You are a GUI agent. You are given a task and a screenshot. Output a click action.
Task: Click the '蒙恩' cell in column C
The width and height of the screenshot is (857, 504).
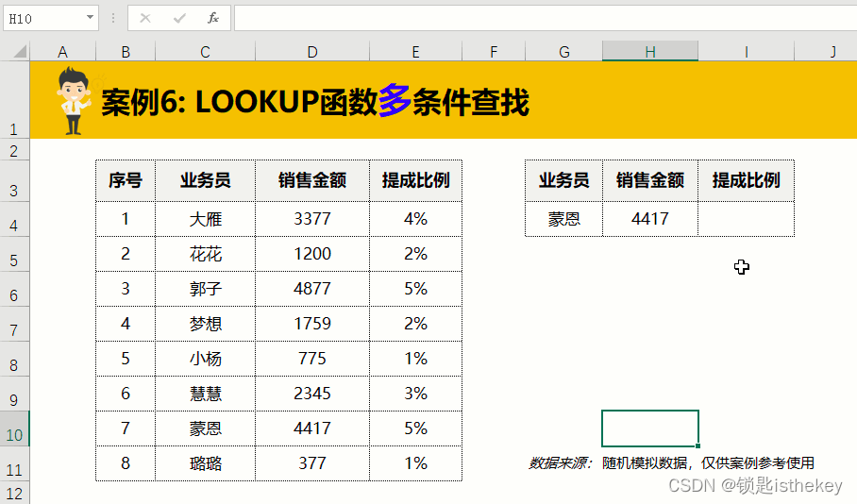pos(205,429)
